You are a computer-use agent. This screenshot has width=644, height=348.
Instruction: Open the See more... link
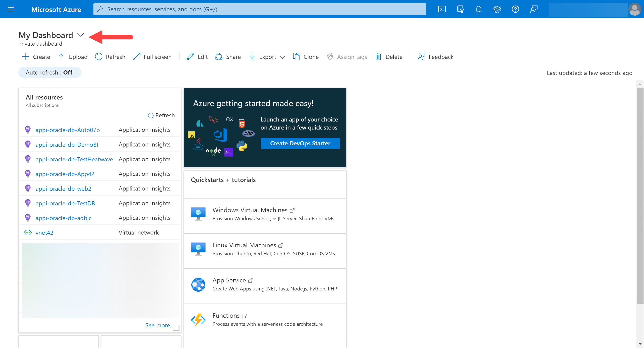[x=159, y=325]
